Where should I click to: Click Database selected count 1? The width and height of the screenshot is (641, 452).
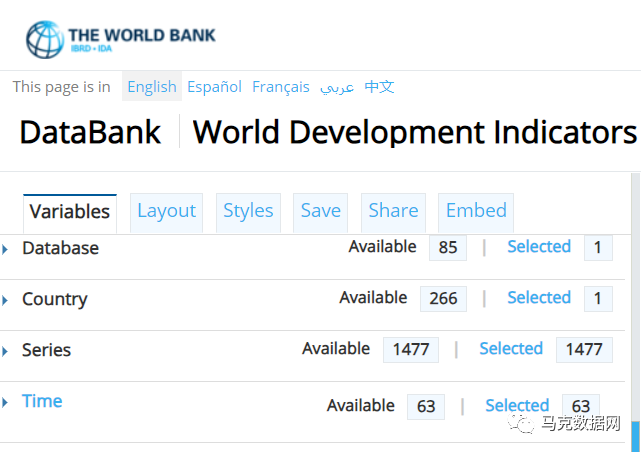(x=598, y=247)
